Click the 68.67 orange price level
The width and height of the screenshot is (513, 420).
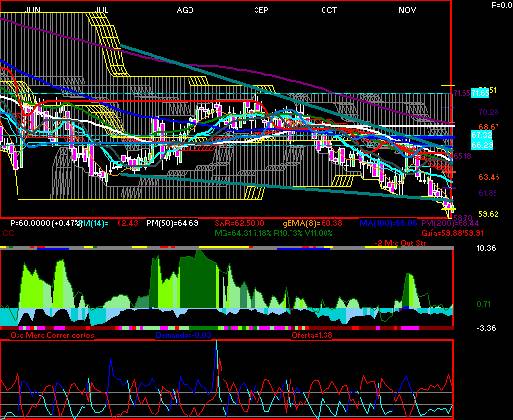[x=489, y=127]
